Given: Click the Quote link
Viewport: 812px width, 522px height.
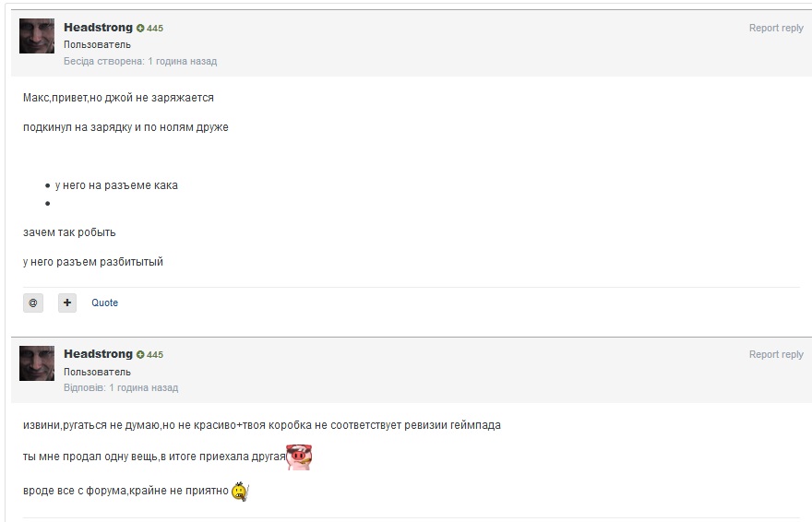Looking at the screenshot, I should tap(104, 303).
